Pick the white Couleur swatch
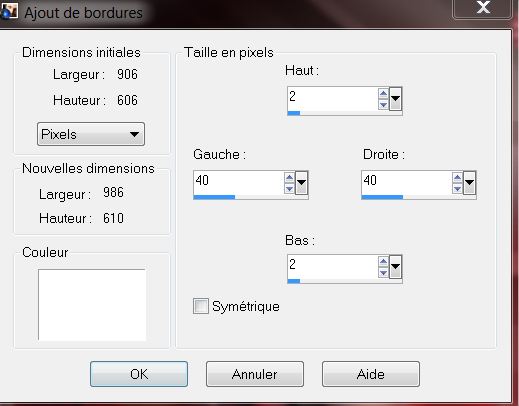The image size is (519, 406). pyautogui.click(x=92, y=305)
